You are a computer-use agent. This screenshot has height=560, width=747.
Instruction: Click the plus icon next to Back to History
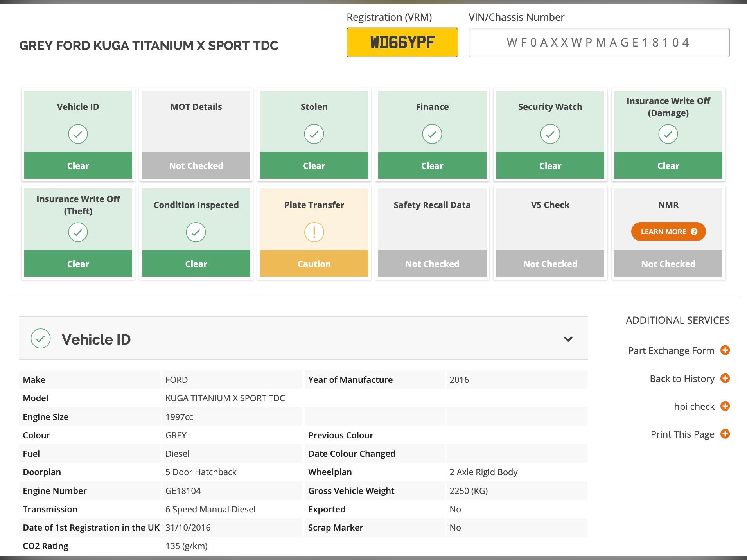pyautogui.click(x=725, y=378)
